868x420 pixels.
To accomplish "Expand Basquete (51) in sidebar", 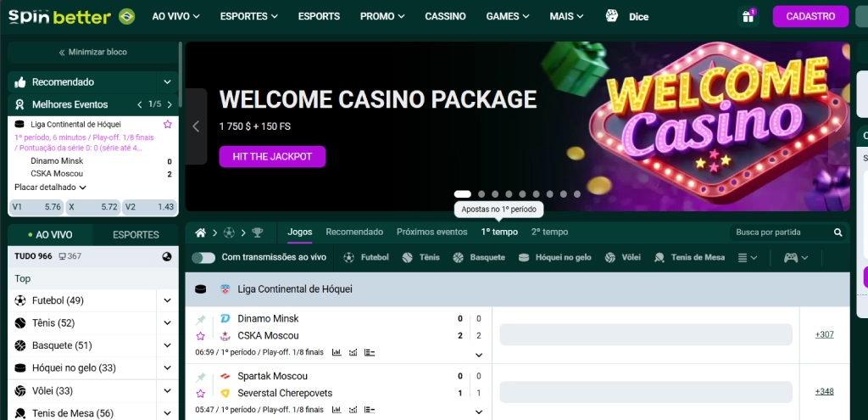I will click(167, 345).
